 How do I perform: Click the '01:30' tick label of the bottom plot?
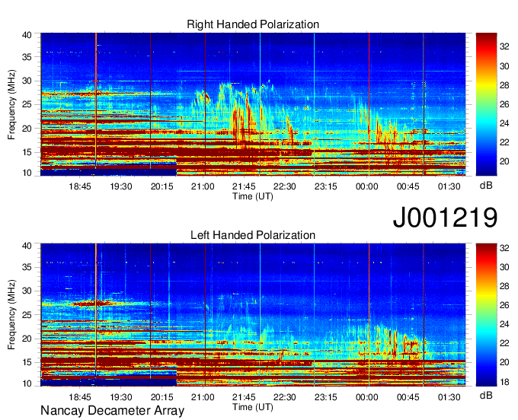[x=449, y=397]
